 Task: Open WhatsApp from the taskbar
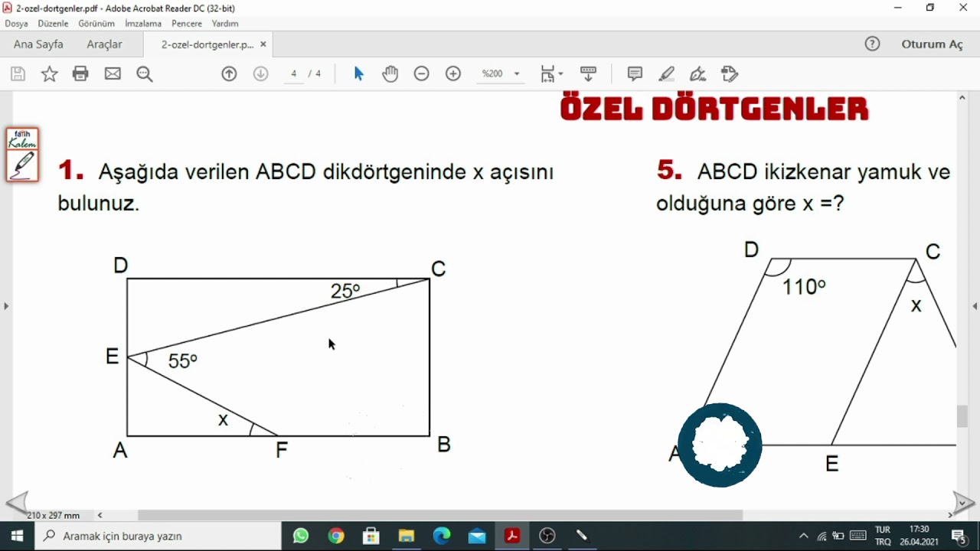coord(301,536)
